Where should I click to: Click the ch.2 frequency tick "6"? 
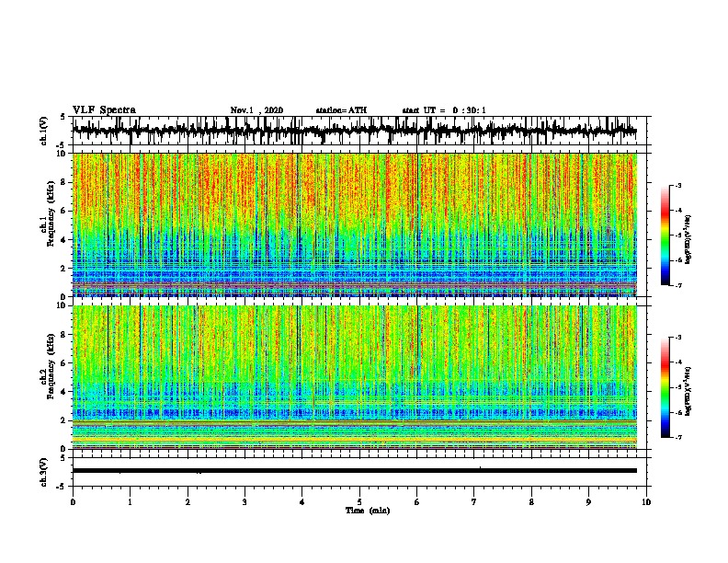64,362
